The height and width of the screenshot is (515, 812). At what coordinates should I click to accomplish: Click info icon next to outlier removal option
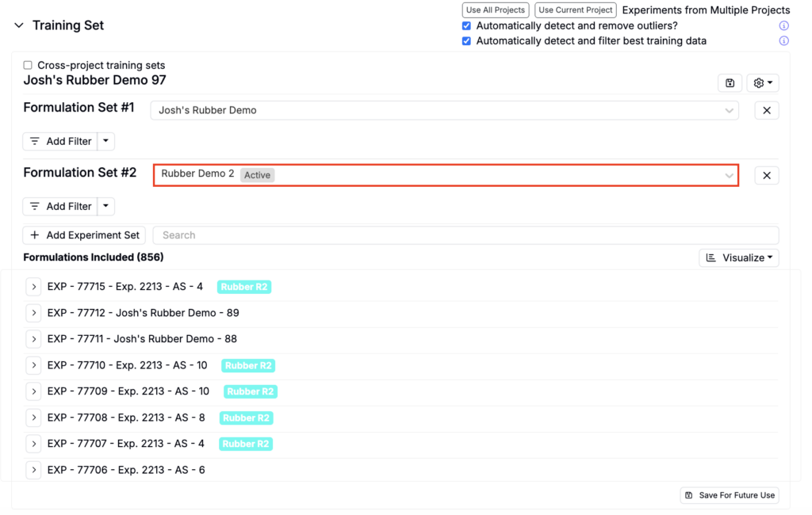[783, 26]
